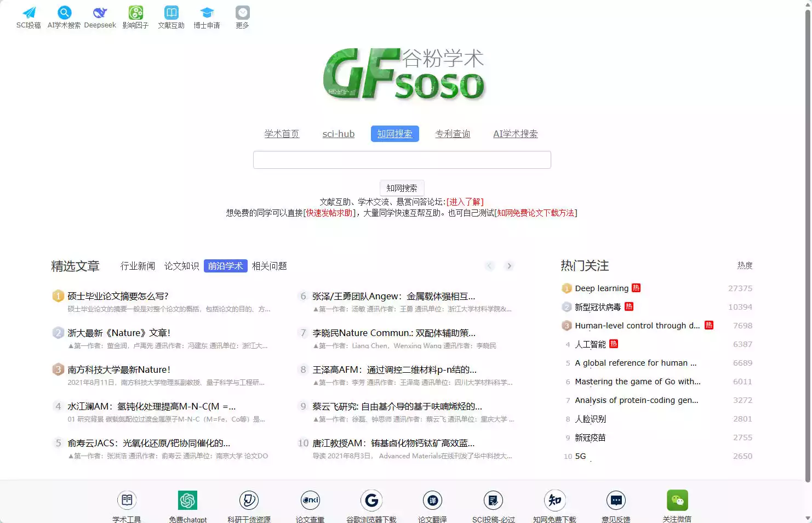812x523 pixels.
Task: Click the 热度 column header
Action: coord(745,265)
